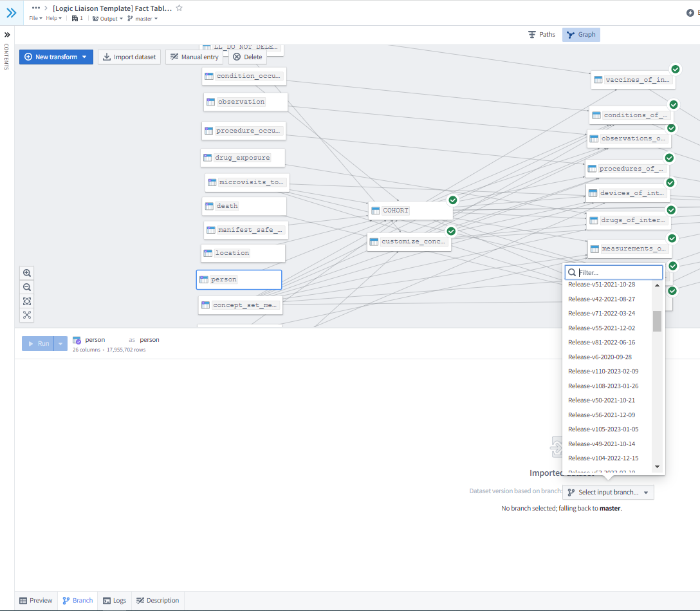Fit graph to screen icon

pos(27,301)
